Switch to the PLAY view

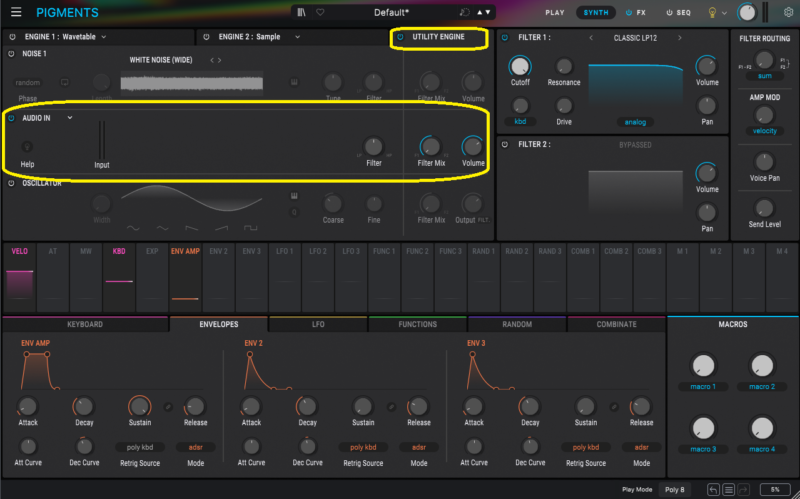pos(555,13)
